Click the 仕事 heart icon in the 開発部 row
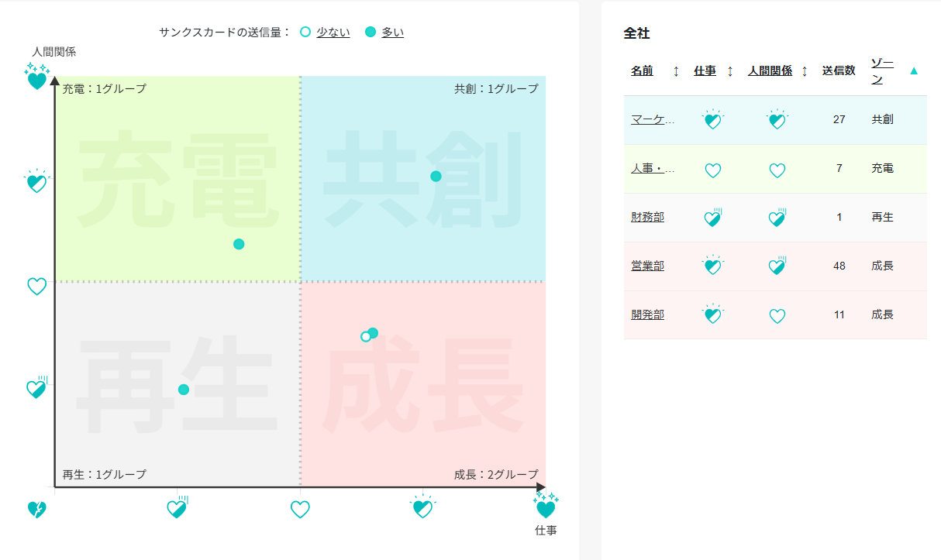941x560 pixels. coord(712,314)
